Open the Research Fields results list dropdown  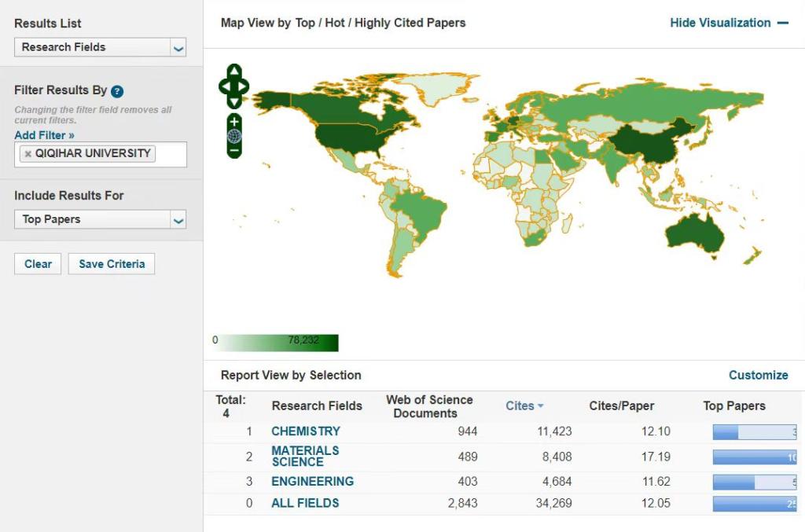[101, 47]
